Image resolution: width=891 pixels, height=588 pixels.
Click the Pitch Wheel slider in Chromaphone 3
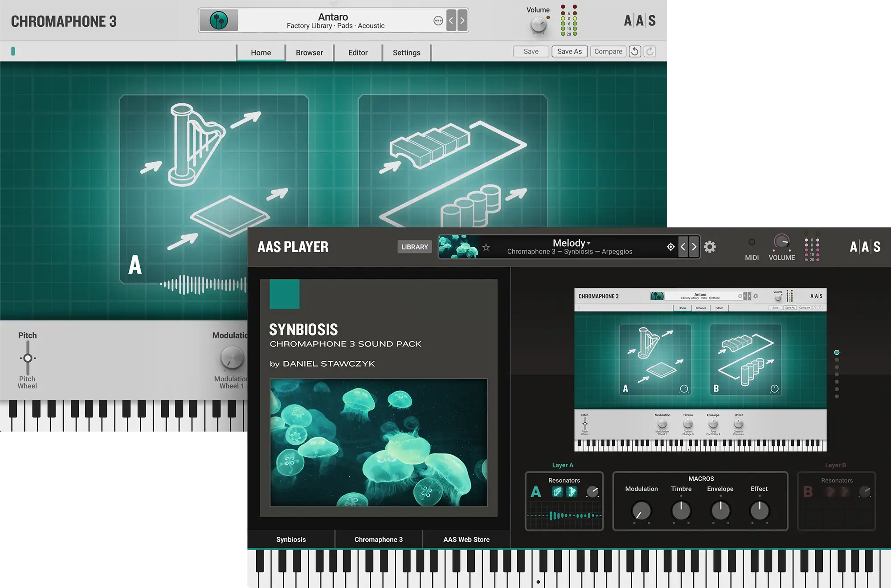click(x=28, y=358)
